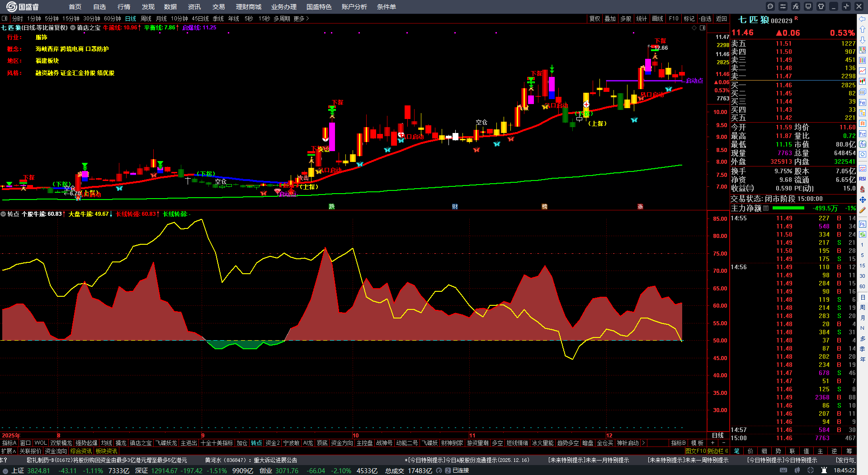Click the yellow 榜 marker on timeline
The width and height of the screenshot is (868, 475).
[x=544, y=207]
